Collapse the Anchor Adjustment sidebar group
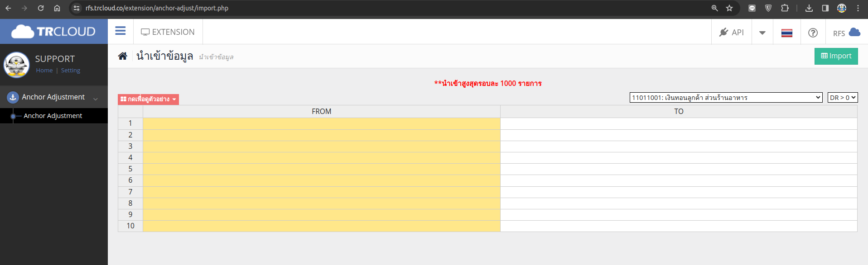The height and width of the screenshot is (265, 868). (x=54, y=97)
